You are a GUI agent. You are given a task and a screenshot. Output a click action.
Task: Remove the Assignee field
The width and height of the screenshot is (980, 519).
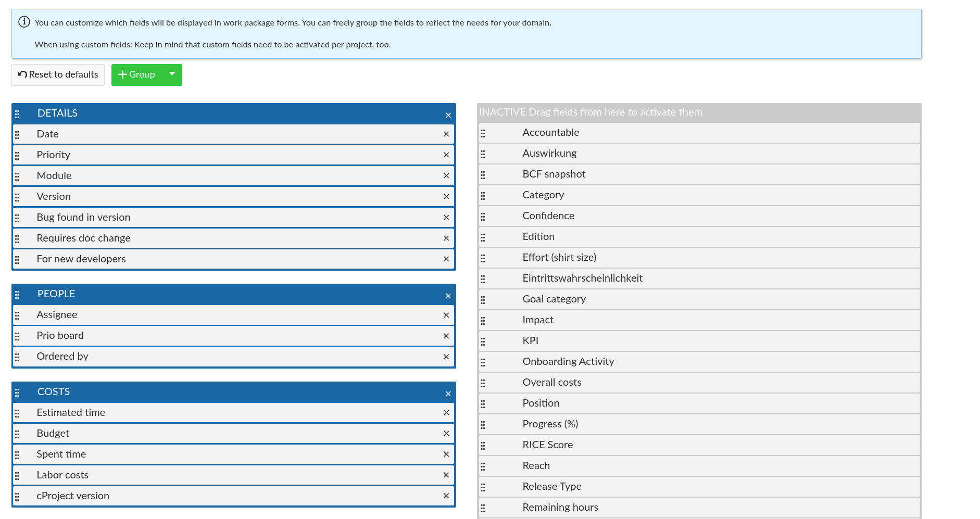(446, 315)
